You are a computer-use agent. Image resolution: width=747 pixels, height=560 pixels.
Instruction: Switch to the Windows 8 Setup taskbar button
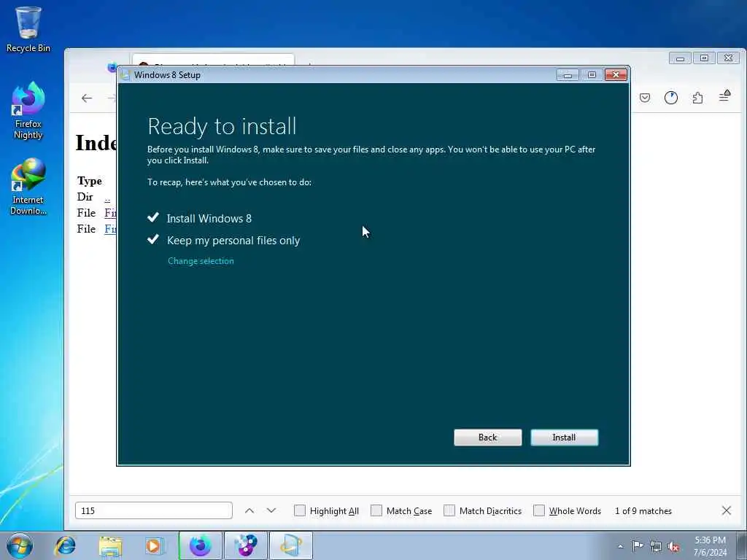[x=291, y=545]
